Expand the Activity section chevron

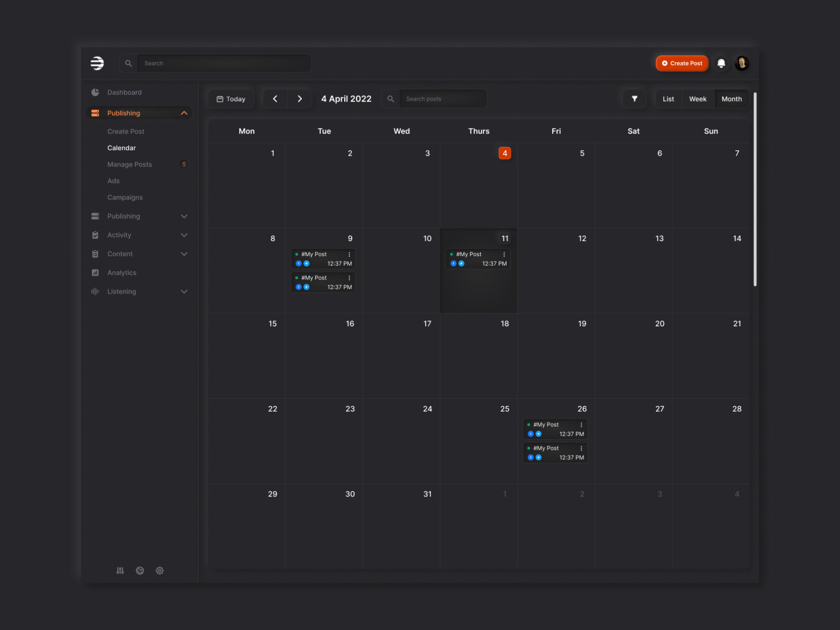(x=184, y=234)
